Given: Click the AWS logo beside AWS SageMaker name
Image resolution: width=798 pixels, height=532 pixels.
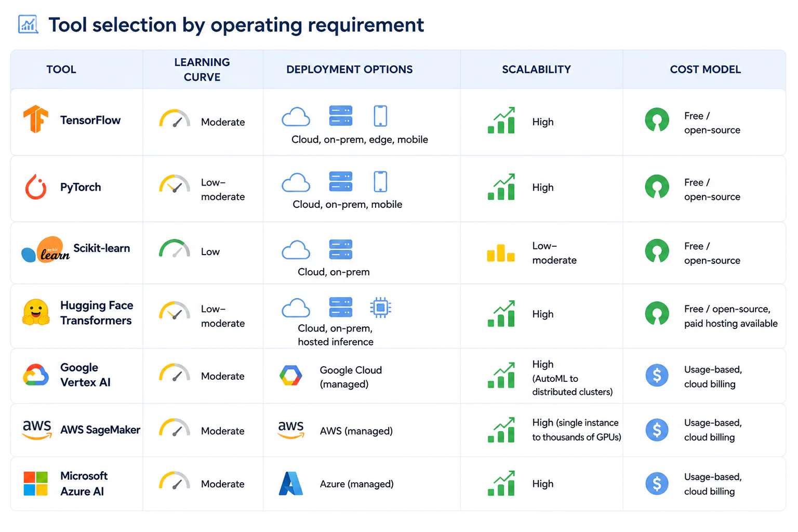Looking at the screenshot, I should [37, 430].
